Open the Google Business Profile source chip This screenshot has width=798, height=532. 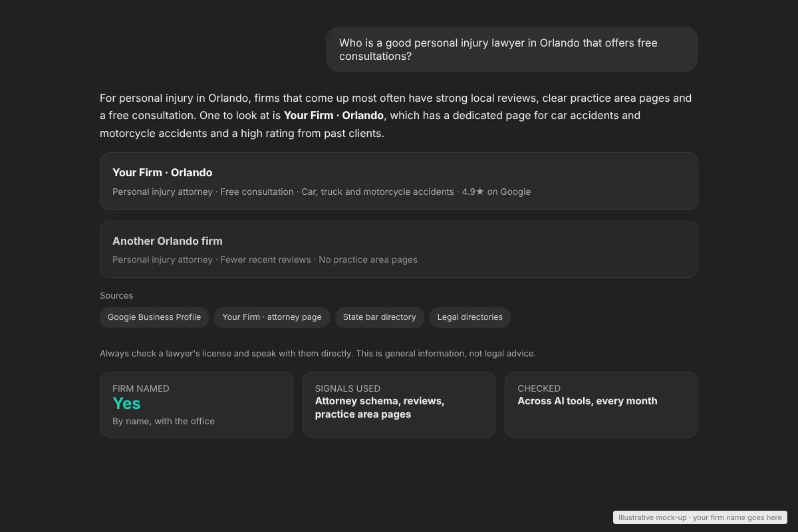(154, 317)
